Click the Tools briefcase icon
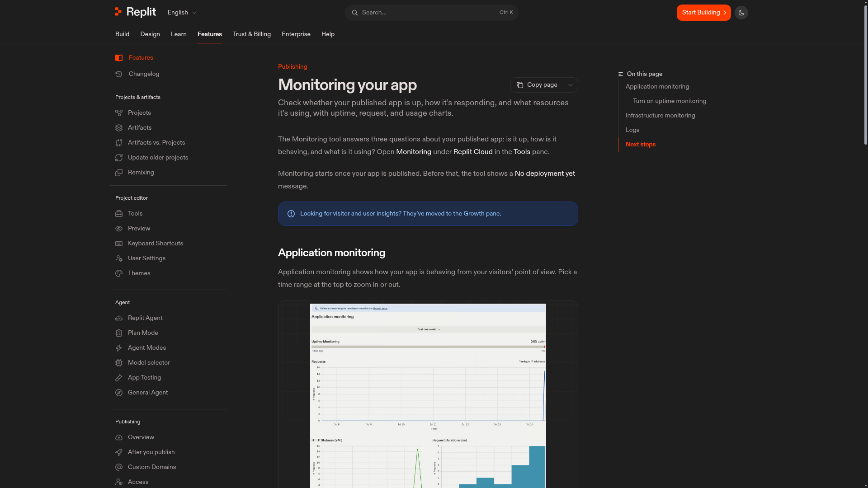 pos(119,214)
